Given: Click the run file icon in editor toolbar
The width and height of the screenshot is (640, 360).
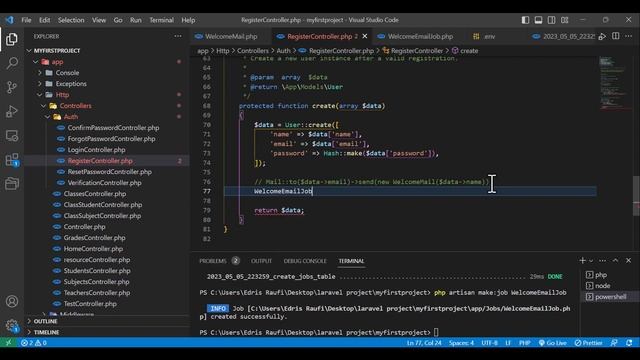Looking at the screenshot, I should [602, 36].
